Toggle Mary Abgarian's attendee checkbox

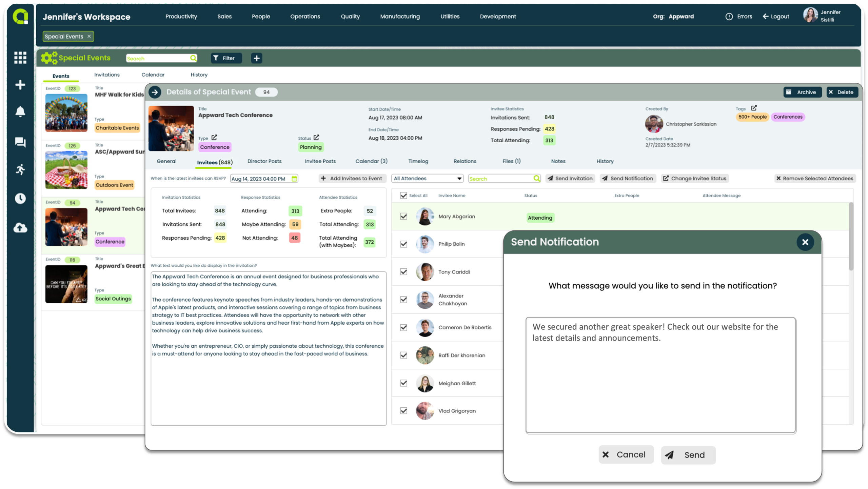tap(404, 216)
